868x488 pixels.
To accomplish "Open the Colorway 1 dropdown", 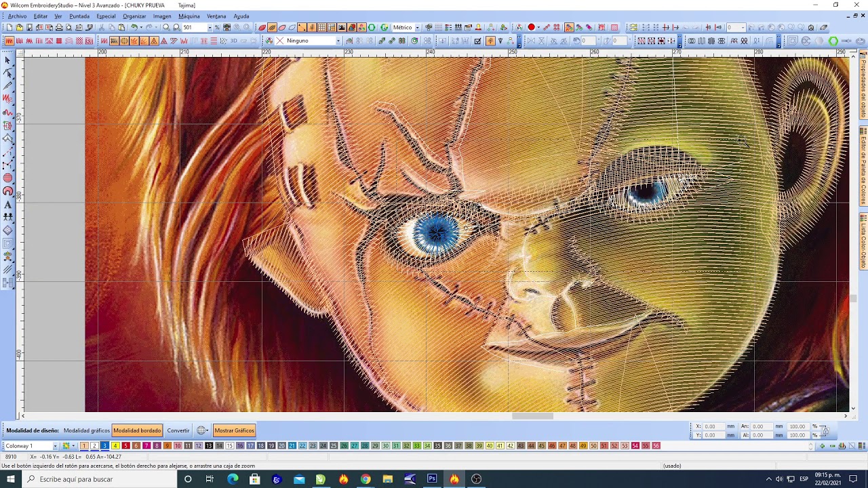I will (x=55, y=446).
